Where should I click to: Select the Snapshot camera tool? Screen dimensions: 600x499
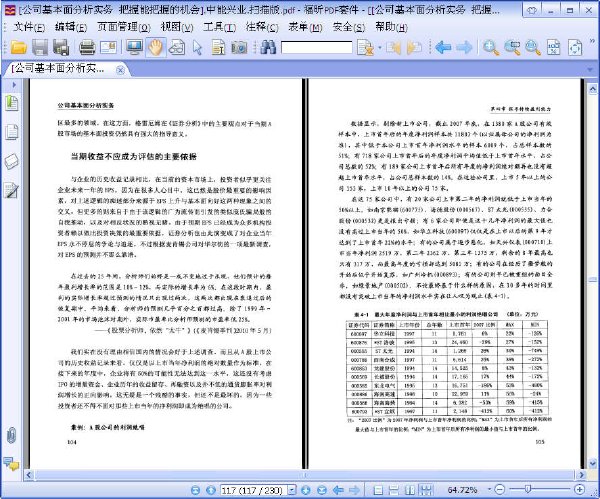[x=239, y=47]
